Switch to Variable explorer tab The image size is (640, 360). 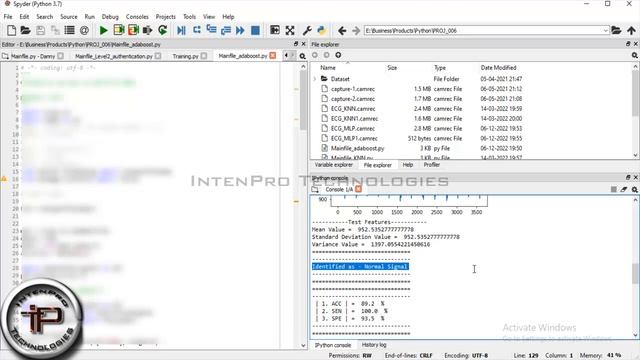[x=333, y=165]
